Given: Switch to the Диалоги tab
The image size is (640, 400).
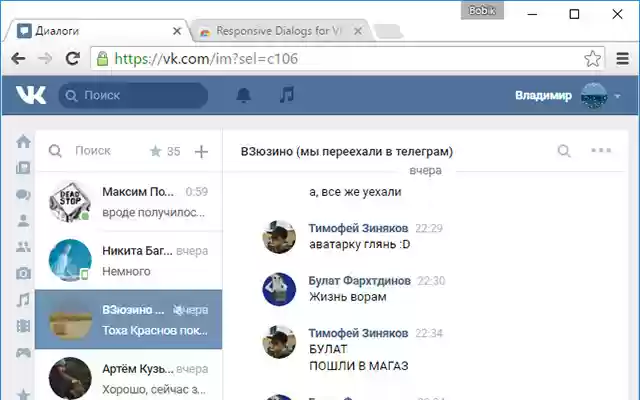Looking at the screenshot, I should [97, 31].
